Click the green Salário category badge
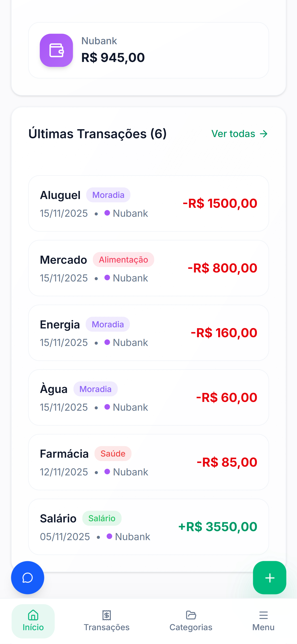 (x=102, y=518)
